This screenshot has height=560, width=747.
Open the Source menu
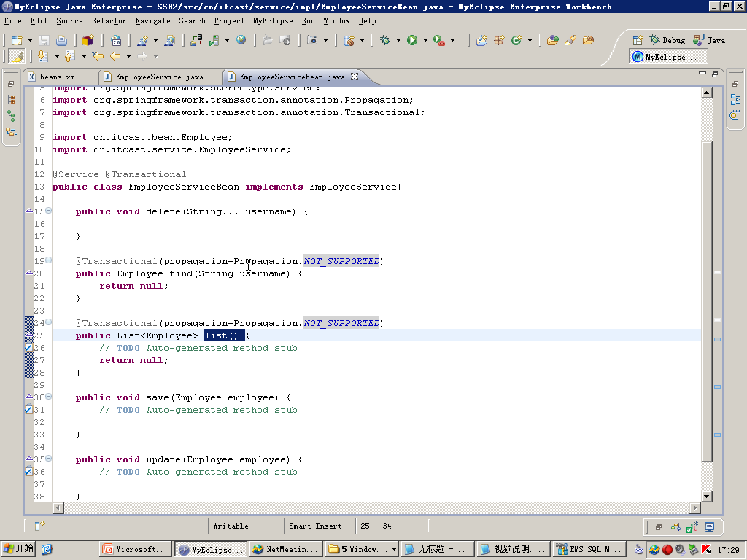click(69, 21)
